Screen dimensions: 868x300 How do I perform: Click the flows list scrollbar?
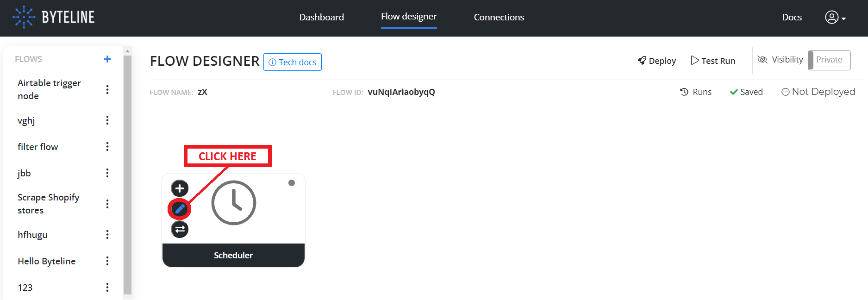[x=127, y=175]
